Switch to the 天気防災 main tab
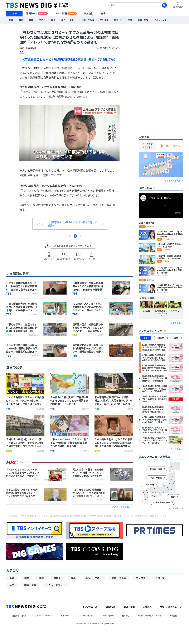Screen dimensions: 189x644 (88, 14)
